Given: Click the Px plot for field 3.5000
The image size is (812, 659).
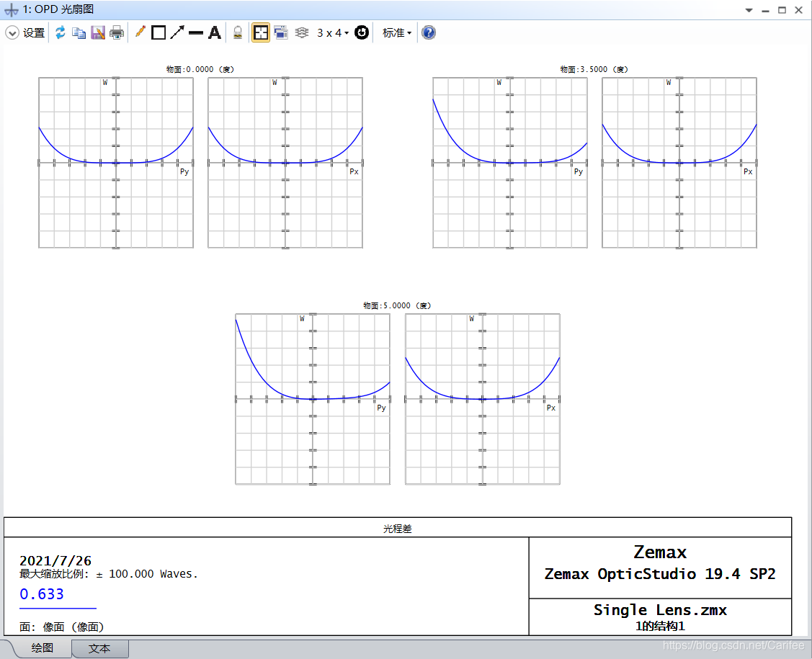Looking at the screenshot, I should (679, 163).
